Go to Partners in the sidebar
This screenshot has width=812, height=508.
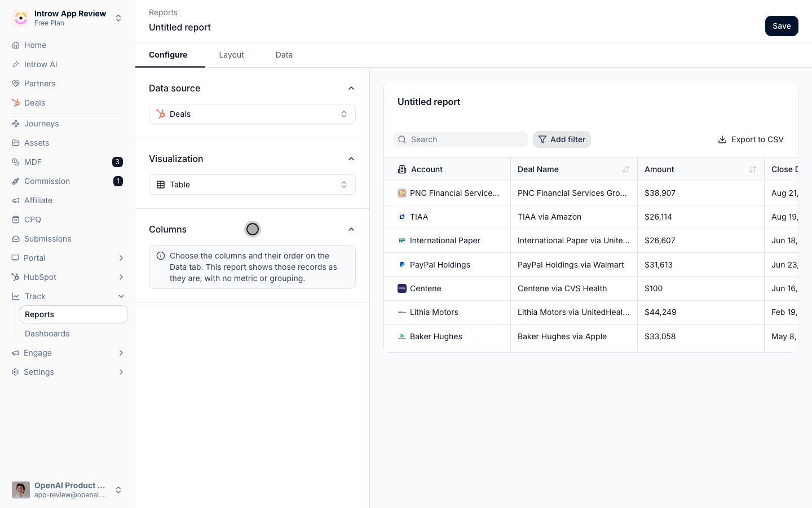click(68, 84)
